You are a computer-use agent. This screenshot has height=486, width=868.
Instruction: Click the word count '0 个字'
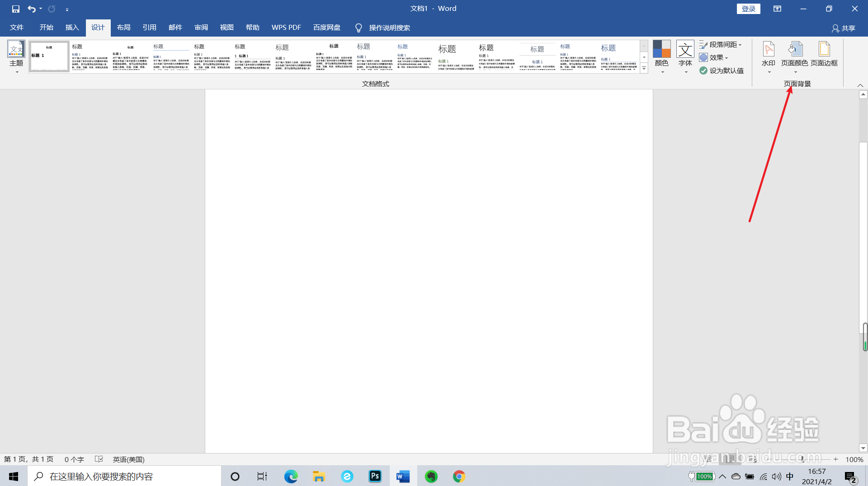(x=74, y=459)
